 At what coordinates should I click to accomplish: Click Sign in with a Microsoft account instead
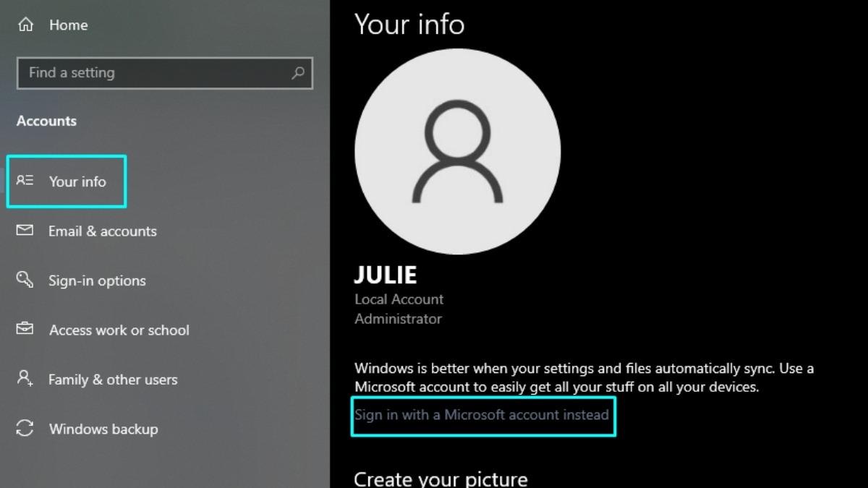click(482, 415)
